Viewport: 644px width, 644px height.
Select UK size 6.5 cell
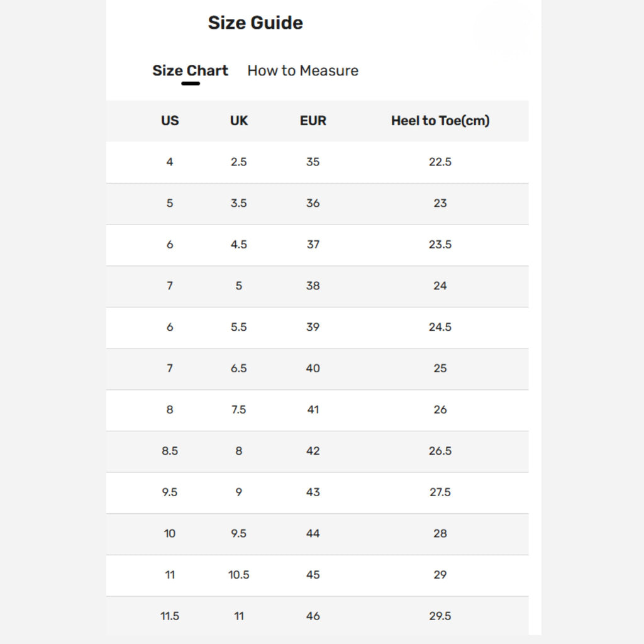click(x=239, y=368)
